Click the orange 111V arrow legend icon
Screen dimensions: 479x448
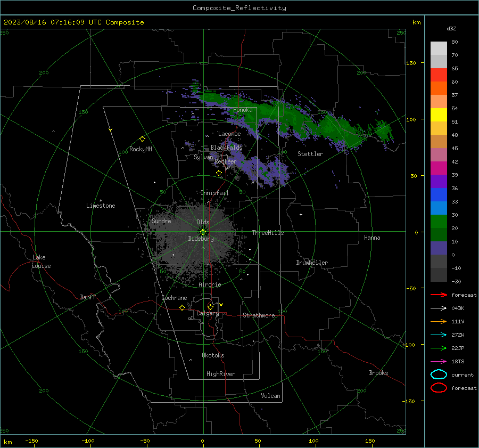tap(439, 321)
